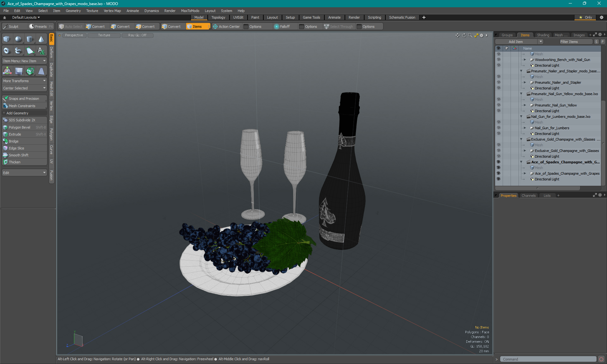Select the Cube primitive tool
607x364 pixels.
(7, 39)
